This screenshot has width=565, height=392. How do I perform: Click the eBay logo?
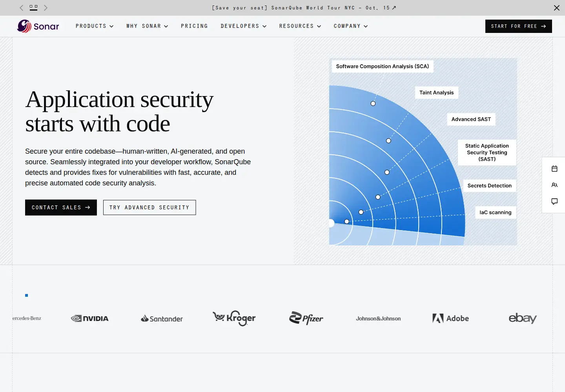pos(523,318)
